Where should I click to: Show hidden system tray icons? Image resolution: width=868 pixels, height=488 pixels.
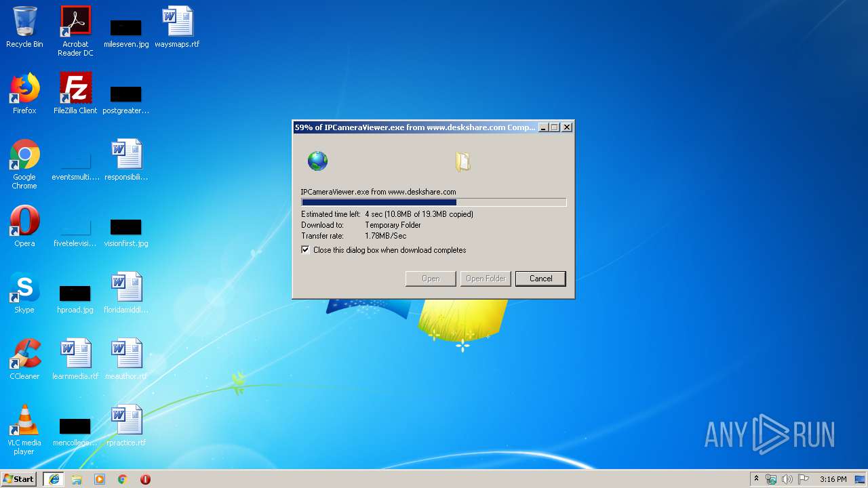pyautogui.click(x=756, y=479)
